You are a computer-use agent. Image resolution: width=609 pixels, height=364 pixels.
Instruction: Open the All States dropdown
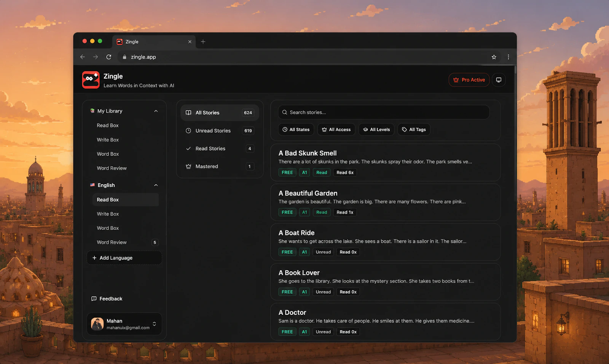point(296,130)
